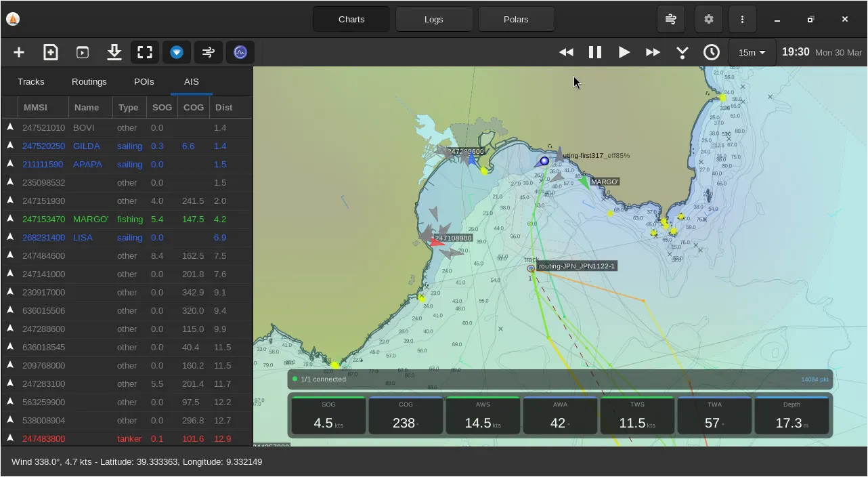Viewport: 868px width, 477px height.
Task: Rewind the time playback
Action: pos(566,52)
